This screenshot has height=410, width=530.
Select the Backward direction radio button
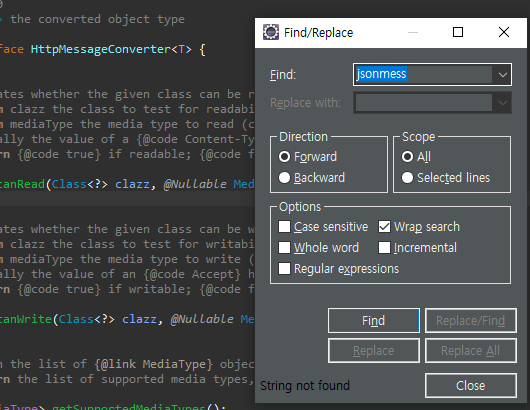click(x=284, y=178)
